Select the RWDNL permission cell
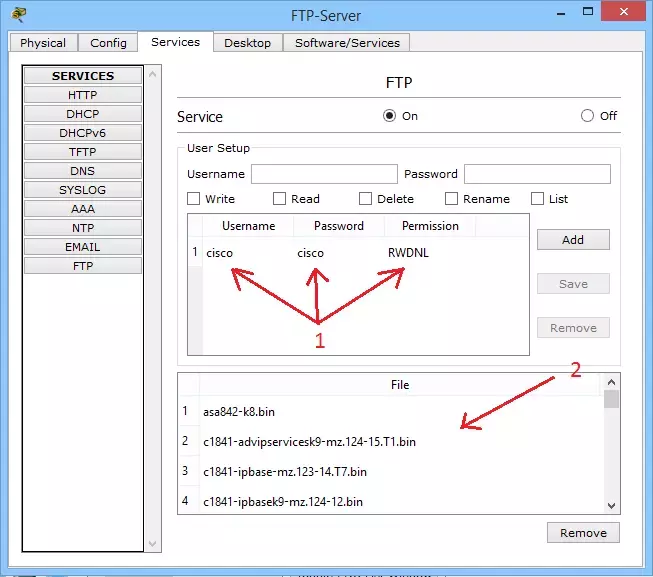This screenshot has height=577, width=653. click(429, 253)
